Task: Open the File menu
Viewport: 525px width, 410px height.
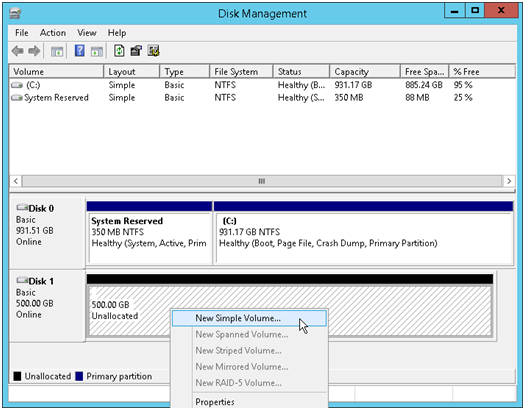Action: [21, 33]
